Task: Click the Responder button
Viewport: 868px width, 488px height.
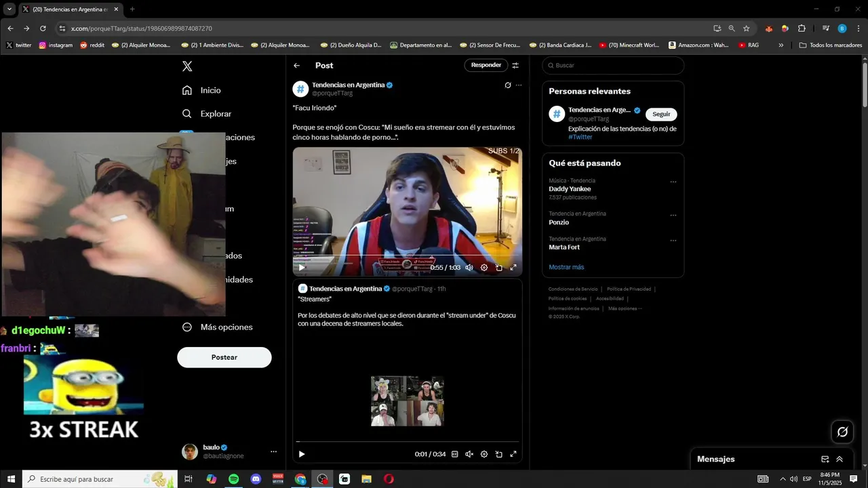Action: tap(486, 65)
